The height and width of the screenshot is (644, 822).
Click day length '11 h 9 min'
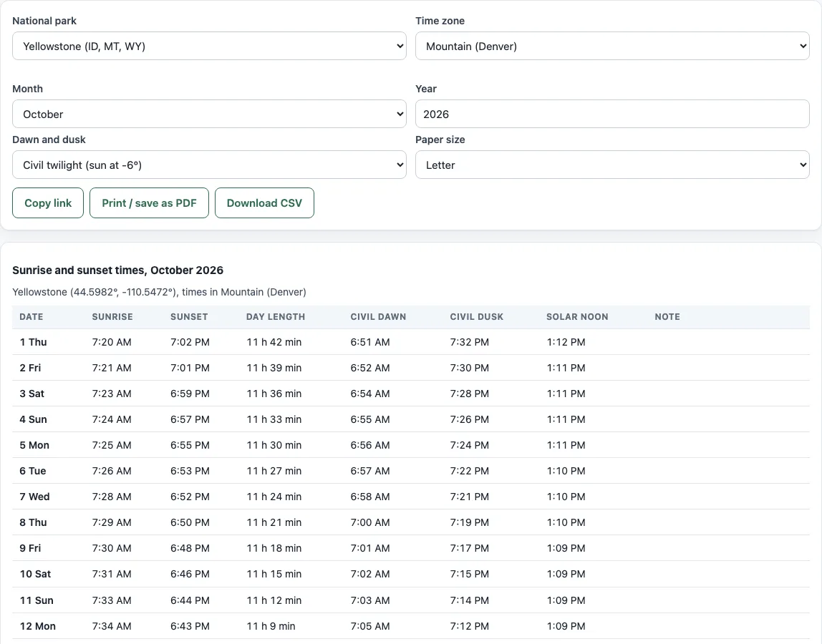[271, 625]
